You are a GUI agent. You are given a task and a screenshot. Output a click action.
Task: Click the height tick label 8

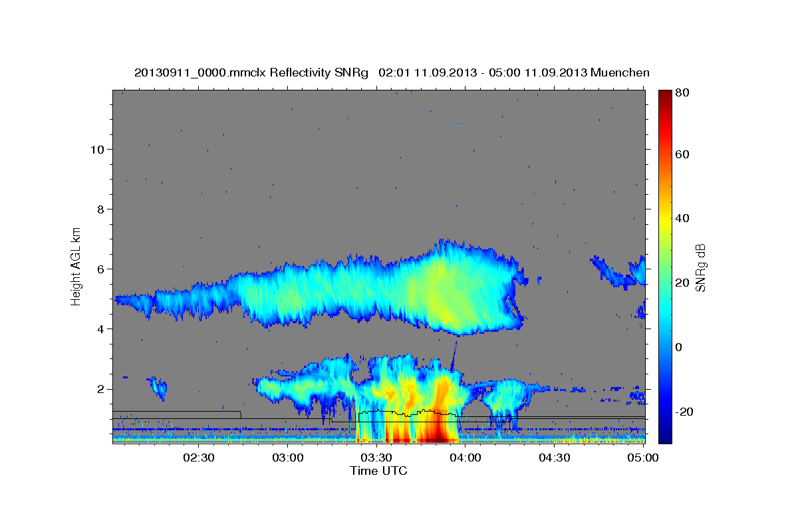[x=100, y=209]
